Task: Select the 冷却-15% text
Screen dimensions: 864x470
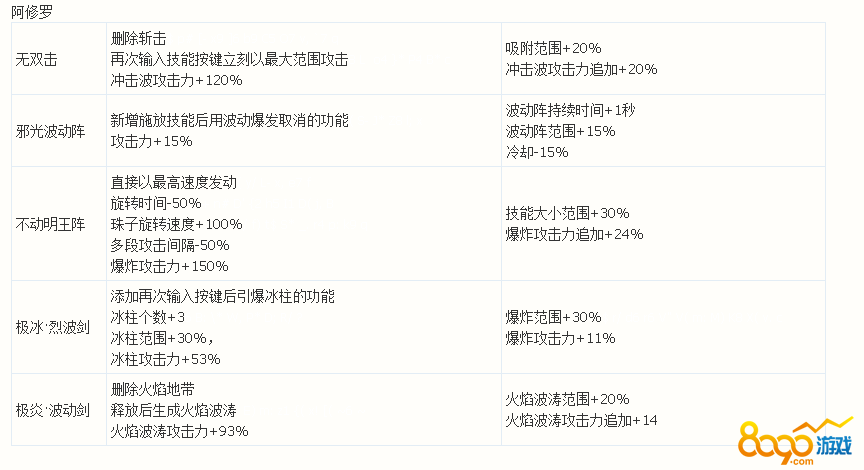Action: point(537,152)
